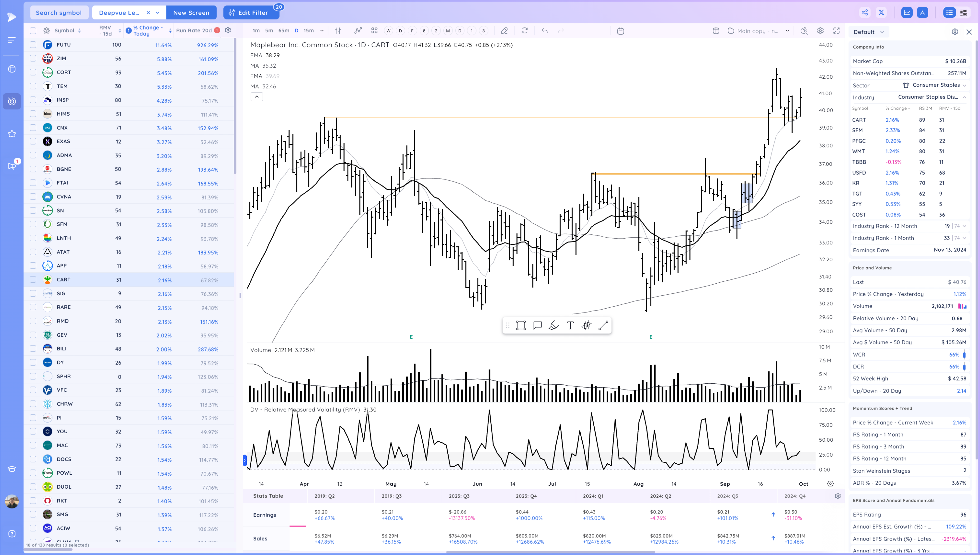This screenshot has height=555, width=980.
Task: Click the Search symbol field
Action: click(x=59, y=12)
